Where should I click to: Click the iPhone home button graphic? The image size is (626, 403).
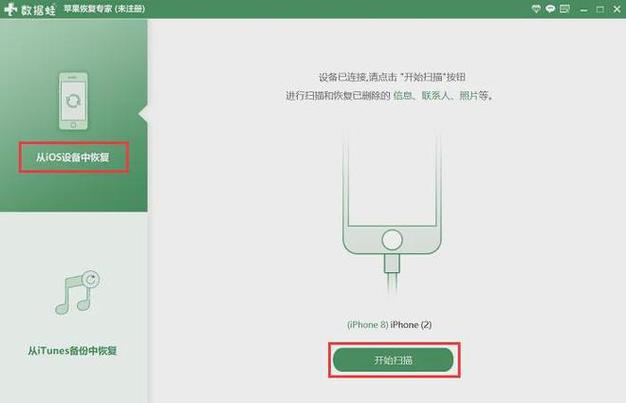point(392,240)
